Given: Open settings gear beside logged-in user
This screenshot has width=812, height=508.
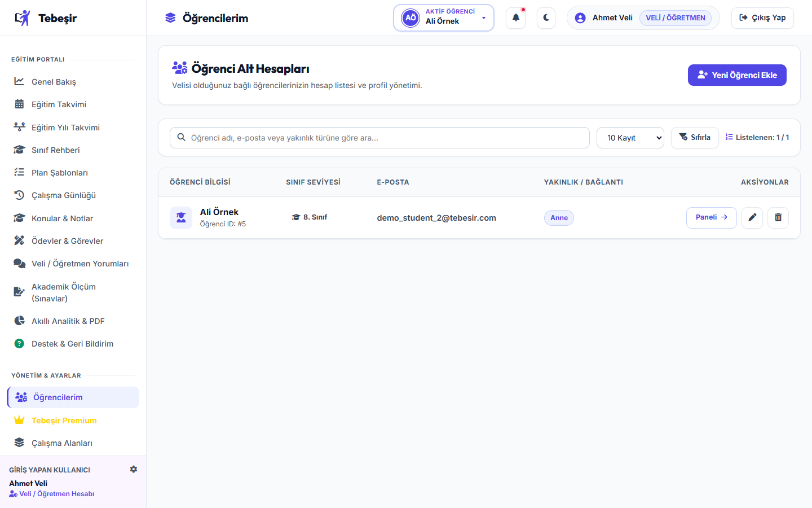Looking at the screenshot, I should (x=134, y=469).
